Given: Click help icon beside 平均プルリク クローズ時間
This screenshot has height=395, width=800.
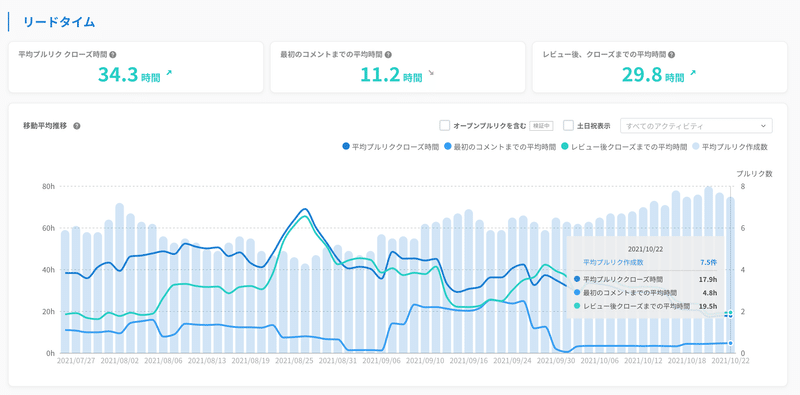Looking at the screenshot, I should 112,55.
